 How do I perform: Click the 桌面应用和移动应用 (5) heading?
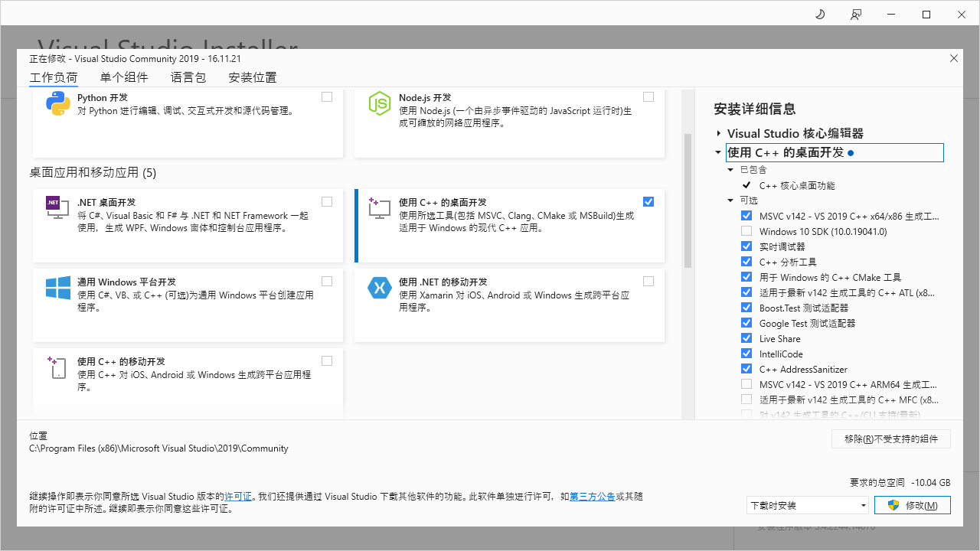(93, 173)
